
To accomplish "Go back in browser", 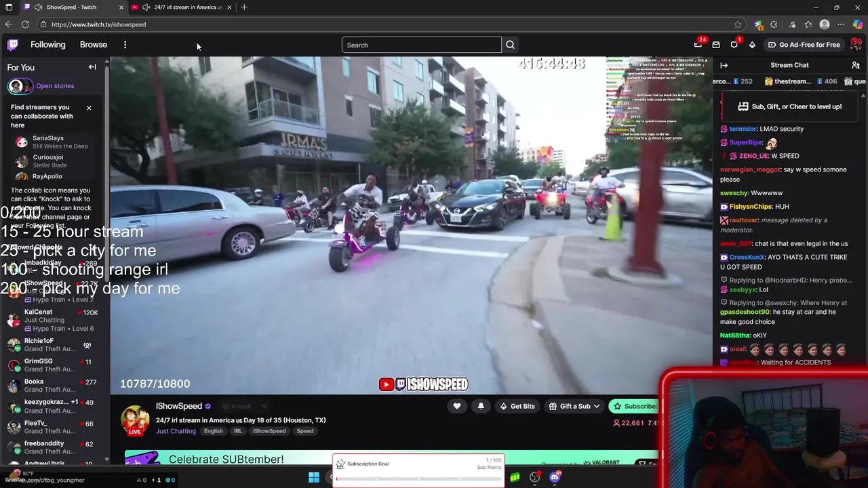I will 9,24.
